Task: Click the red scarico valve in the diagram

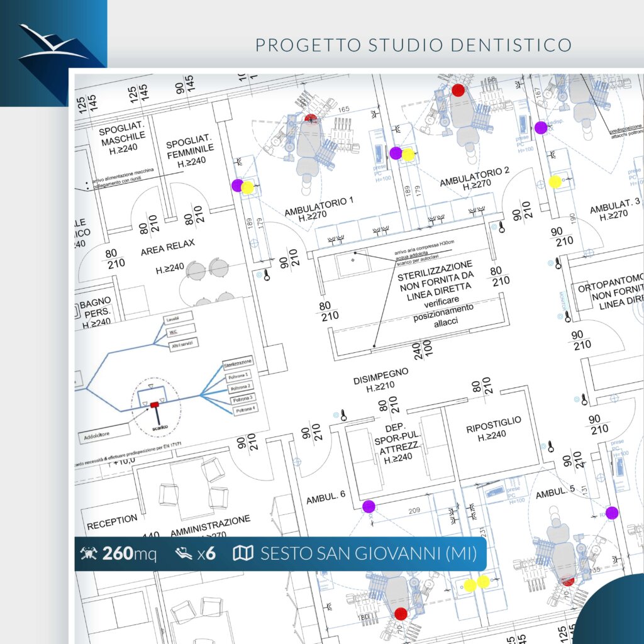Action: tap(154, 406)
